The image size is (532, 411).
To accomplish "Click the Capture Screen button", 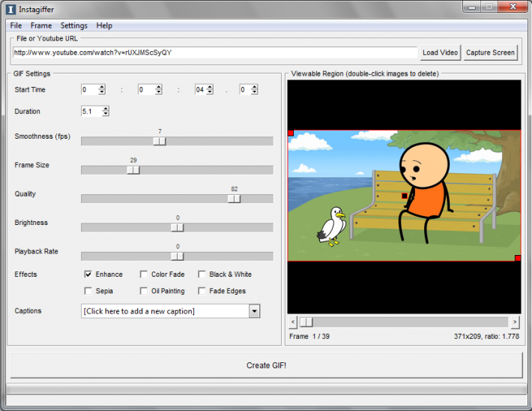I will click(490, 52).
